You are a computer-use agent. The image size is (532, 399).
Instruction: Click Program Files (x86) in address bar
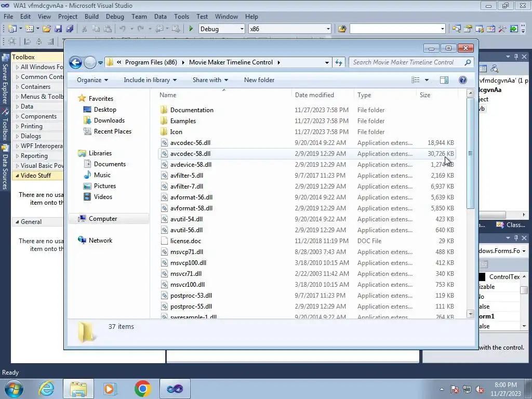pos(151,62)
